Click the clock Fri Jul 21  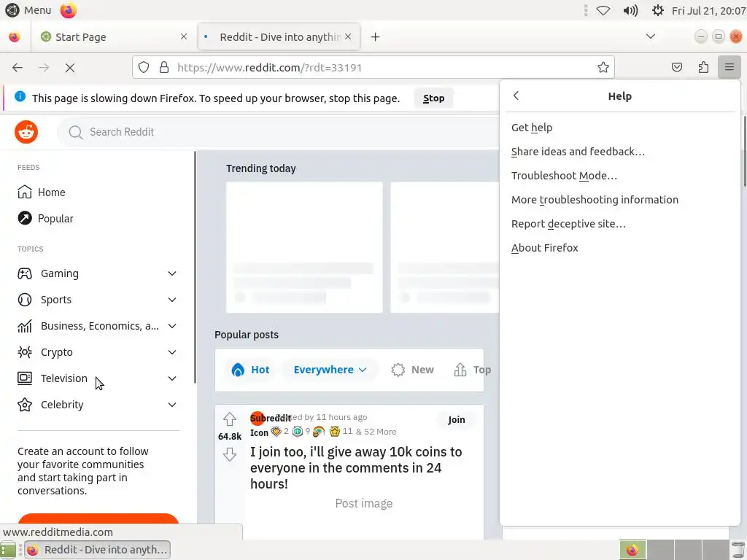click(x=708, y=10)
